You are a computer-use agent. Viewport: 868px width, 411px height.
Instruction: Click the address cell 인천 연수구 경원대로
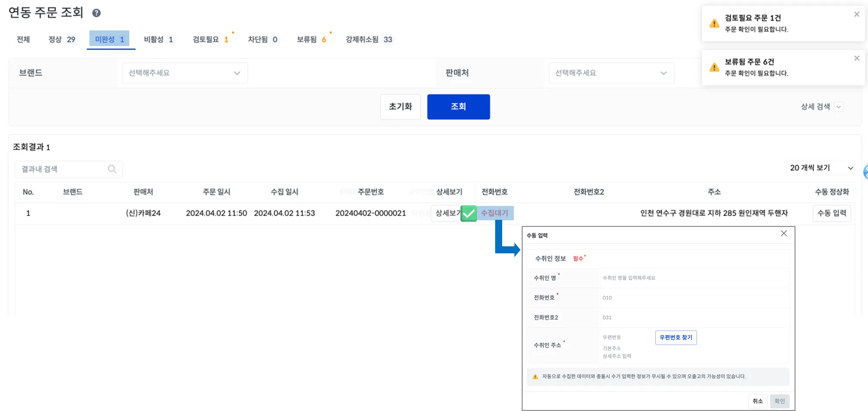(714, 213)
